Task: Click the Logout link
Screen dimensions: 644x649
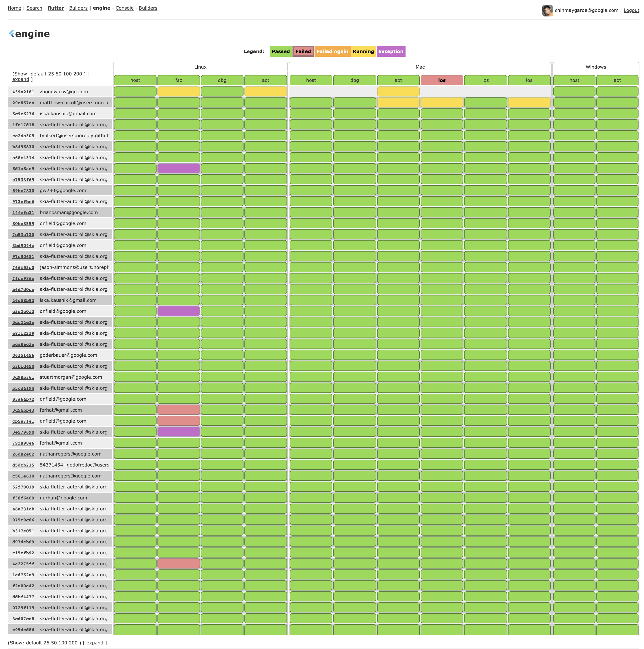Action: pyautogui.click(x=631, y=10)
